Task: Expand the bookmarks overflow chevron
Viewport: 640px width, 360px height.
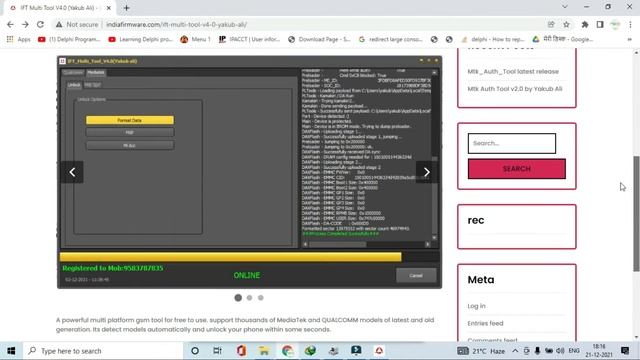Action: 629,39
